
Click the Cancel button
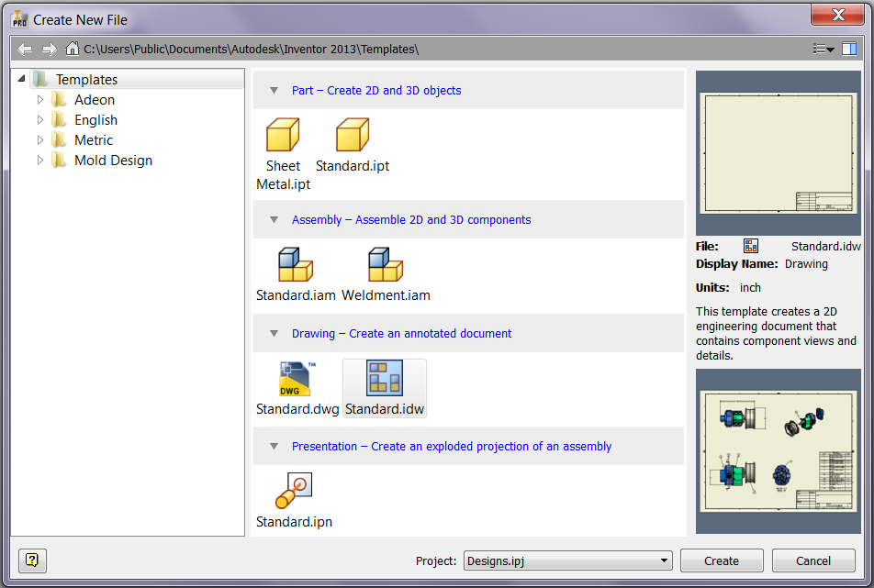point(813,560)
